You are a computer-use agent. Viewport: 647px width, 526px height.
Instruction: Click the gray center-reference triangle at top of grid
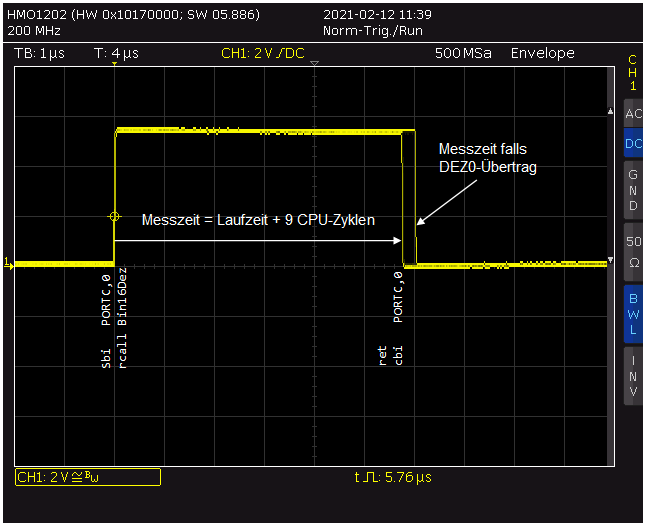(x=315, y=65)
